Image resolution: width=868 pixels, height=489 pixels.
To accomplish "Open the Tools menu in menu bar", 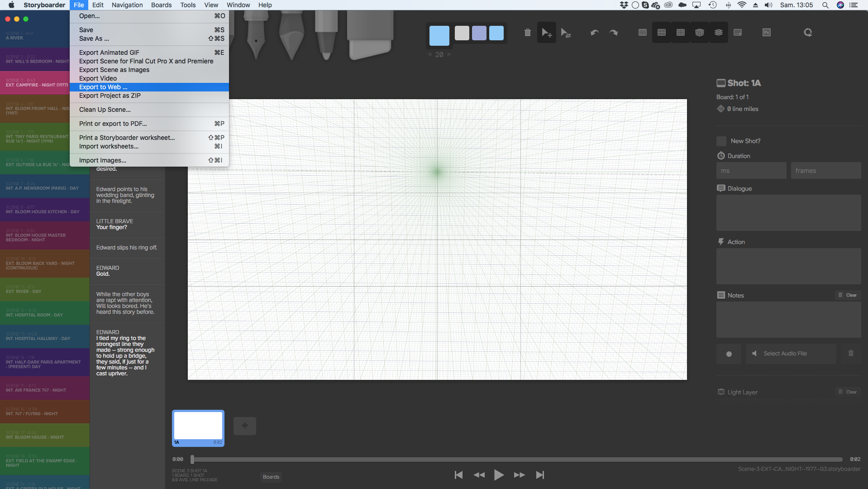I will 188,5.
